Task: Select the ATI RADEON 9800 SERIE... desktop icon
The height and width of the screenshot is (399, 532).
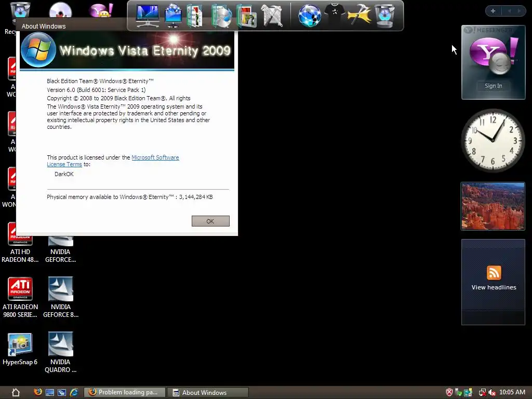Action: coord(20,298)
